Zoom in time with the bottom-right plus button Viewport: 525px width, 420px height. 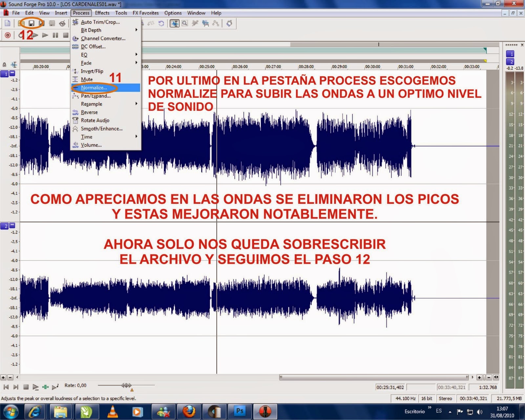coord(479,377)
